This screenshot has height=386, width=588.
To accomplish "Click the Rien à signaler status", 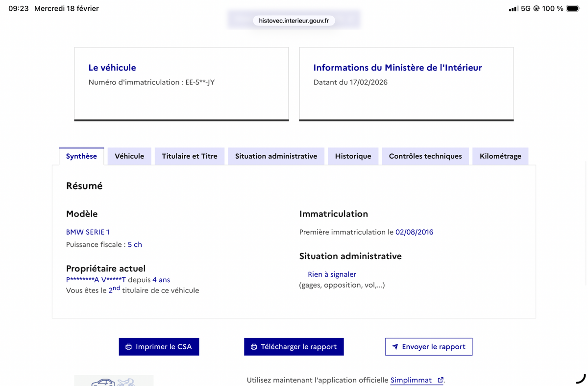I will (332, 274).
